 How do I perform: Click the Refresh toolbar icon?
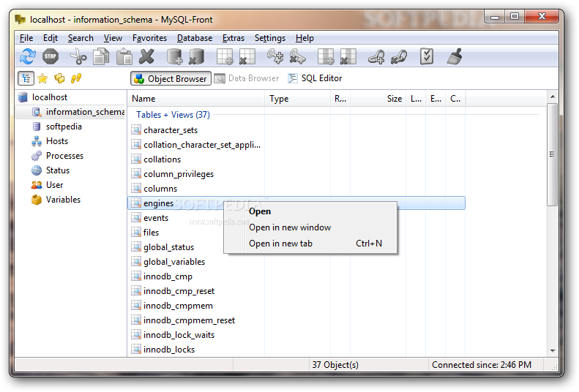tap(27, 56)
